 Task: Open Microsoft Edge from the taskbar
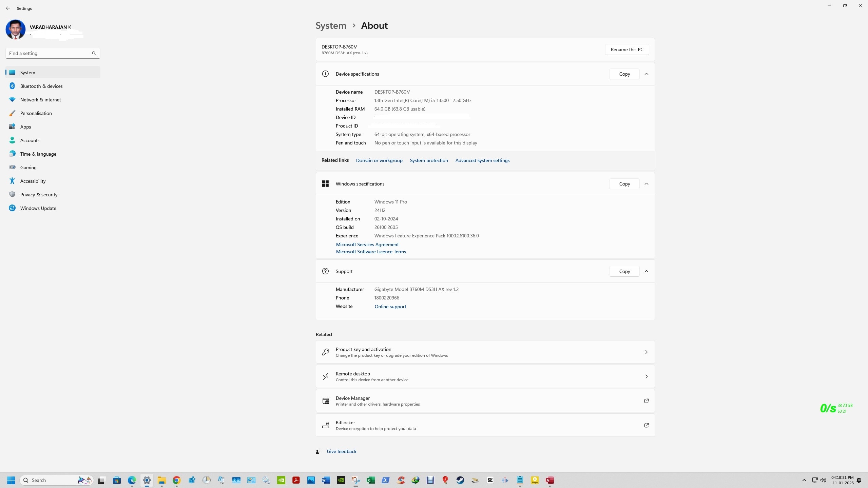pyautogui.click(x=132, y=480)
